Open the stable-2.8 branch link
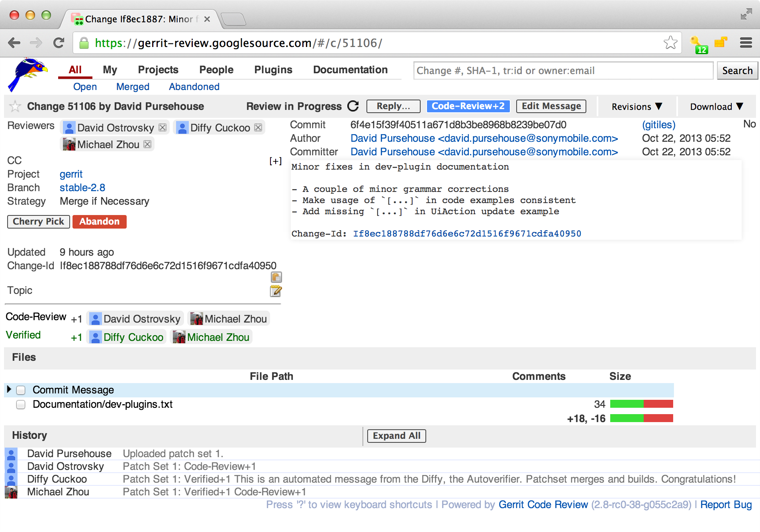The height and width of the screenshot is (532, 760). 82,188
